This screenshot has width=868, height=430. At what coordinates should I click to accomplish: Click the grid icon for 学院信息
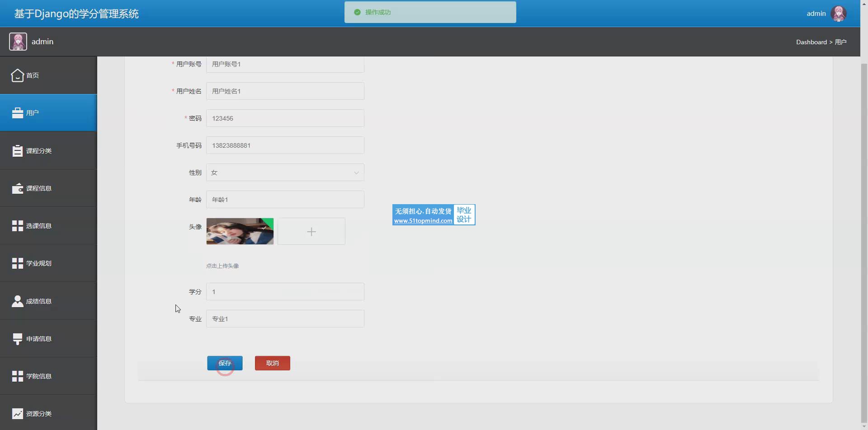click(x=18, y=376)
